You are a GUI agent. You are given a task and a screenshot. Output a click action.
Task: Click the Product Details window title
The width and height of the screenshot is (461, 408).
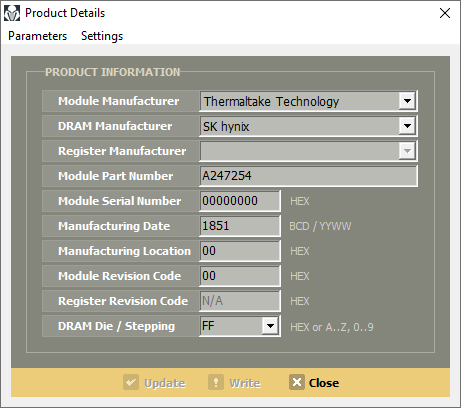pyautogui.click(x=65, y=13)
